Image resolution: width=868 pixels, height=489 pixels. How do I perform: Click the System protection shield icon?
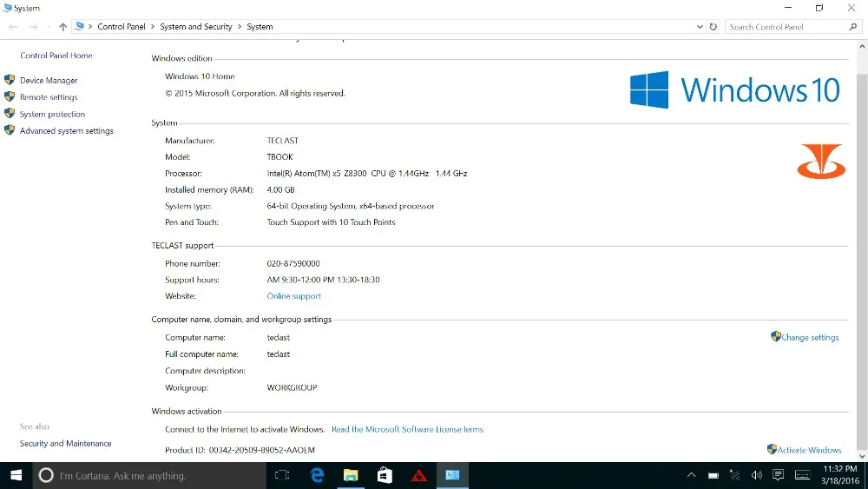click(10, 114)
